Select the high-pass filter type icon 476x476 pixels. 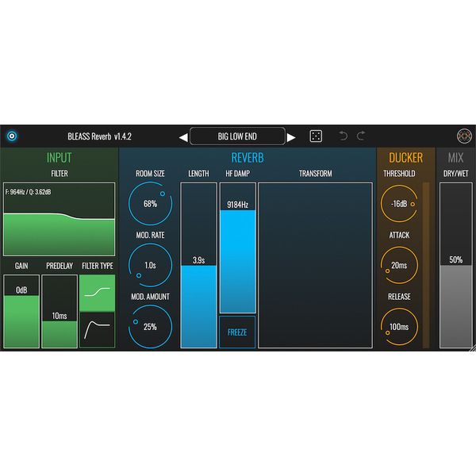tap(97, 328)
